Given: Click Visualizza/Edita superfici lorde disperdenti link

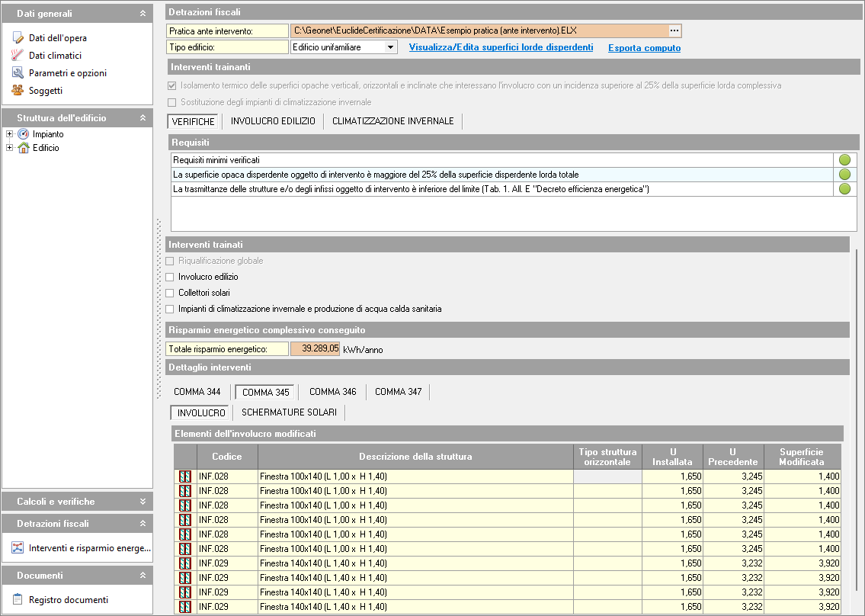Looking at the screenshot, I should 501,47.
